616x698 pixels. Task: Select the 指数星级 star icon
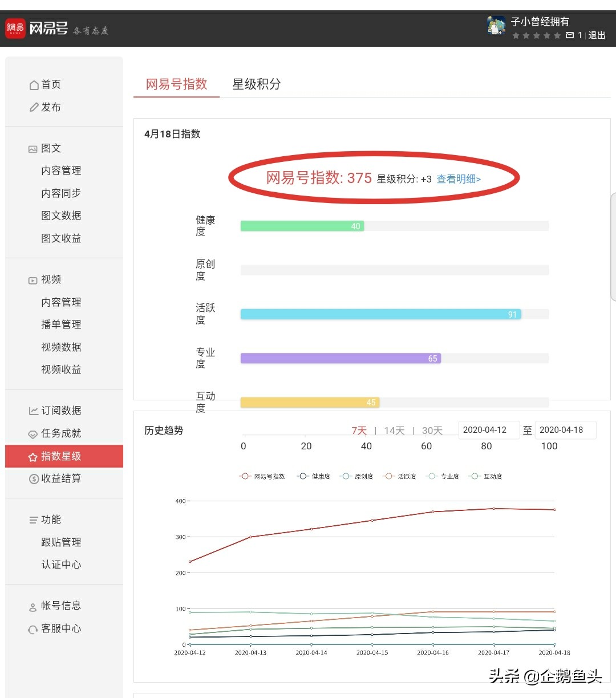(x=33, y=456)
